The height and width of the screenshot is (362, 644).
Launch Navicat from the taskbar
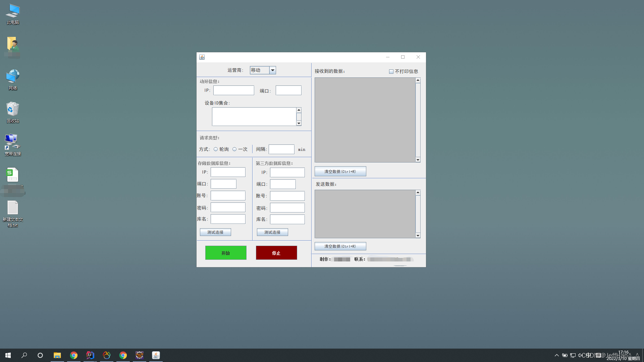tap(107, 355)
